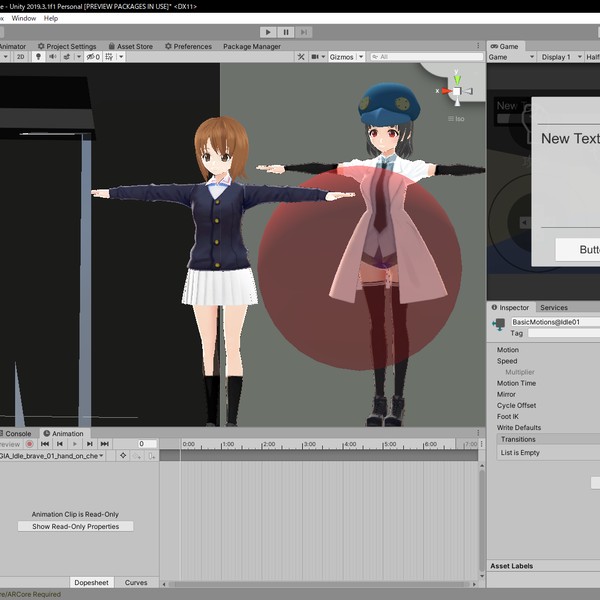
Task: Open animation clip selection dropdown
Action: (51, 456)
